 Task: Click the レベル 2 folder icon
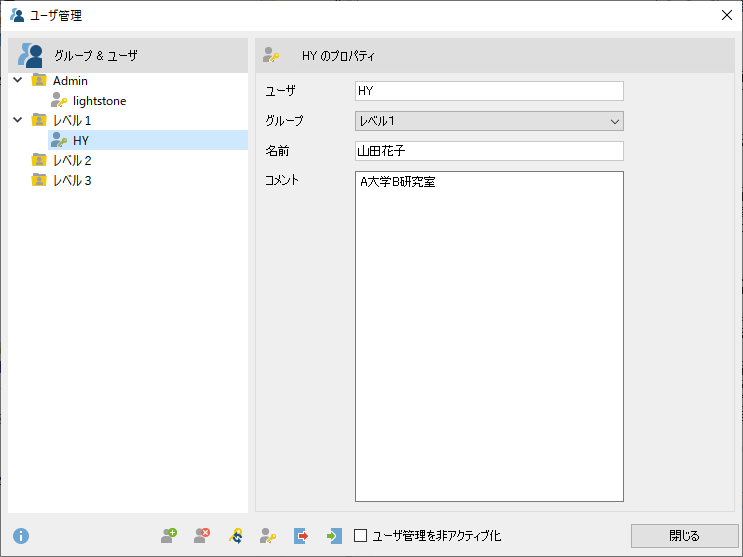tap(39, 160)
